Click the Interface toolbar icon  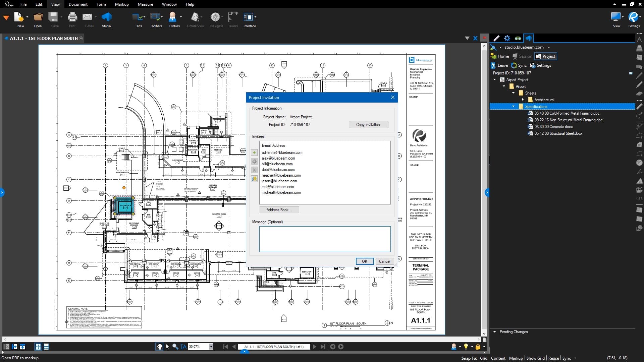pyautogui.click(x=249, y=17)
